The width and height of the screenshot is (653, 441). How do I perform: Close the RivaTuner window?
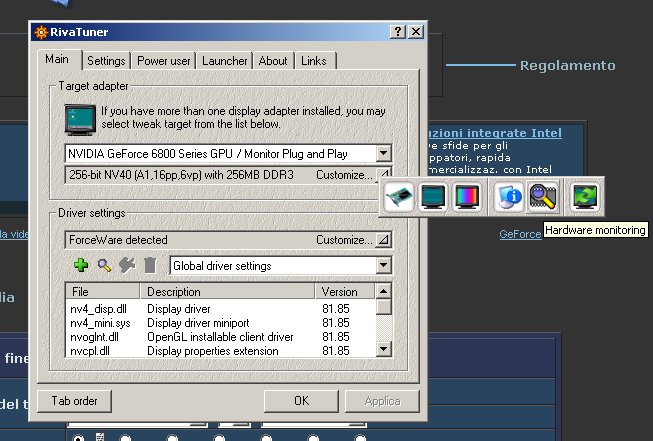(416, 32)
